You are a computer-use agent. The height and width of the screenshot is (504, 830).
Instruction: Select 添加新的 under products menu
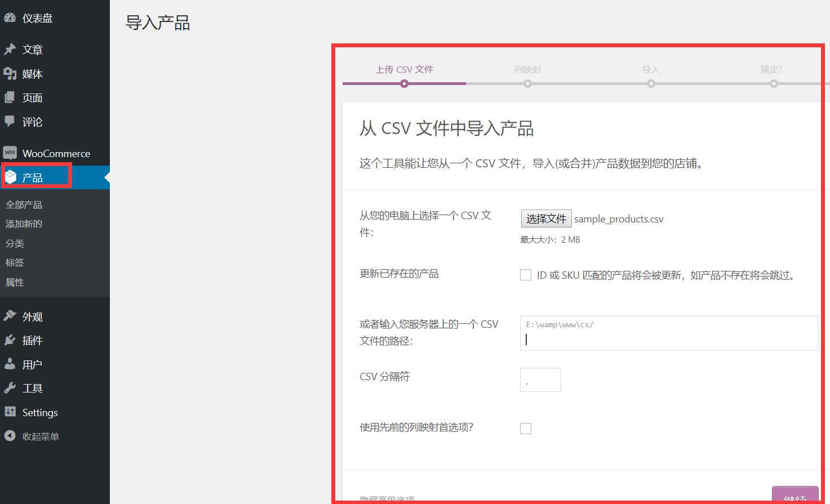click(x=24, y=224)
